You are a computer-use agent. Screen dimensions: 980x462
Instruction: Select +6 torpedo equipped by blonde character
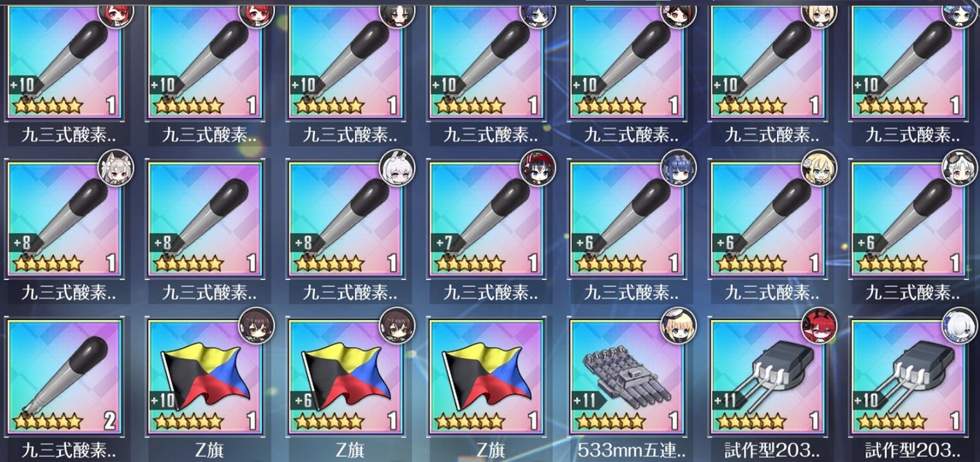tap(768, 219)
